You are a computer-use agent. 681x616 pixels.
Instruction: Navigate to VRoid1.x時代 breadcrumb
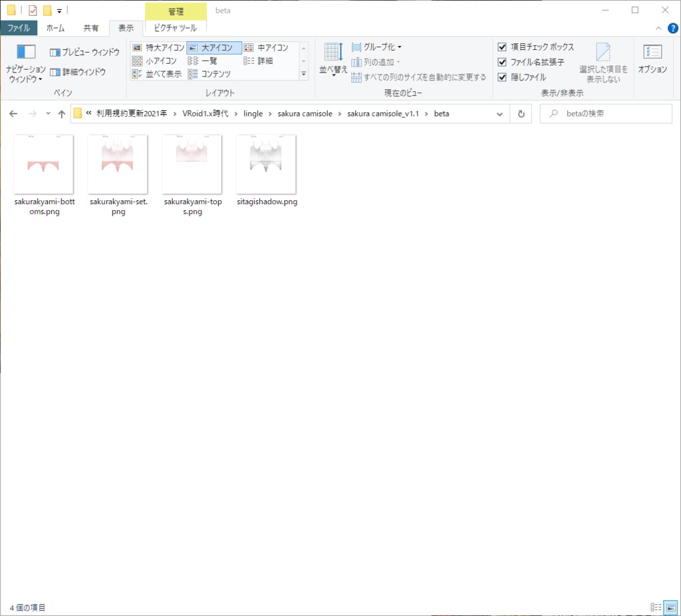[205, 114]
